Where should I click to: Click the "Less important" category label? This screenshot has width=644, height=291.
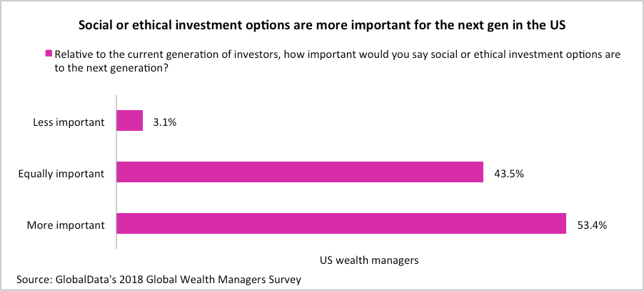[69, 122]
